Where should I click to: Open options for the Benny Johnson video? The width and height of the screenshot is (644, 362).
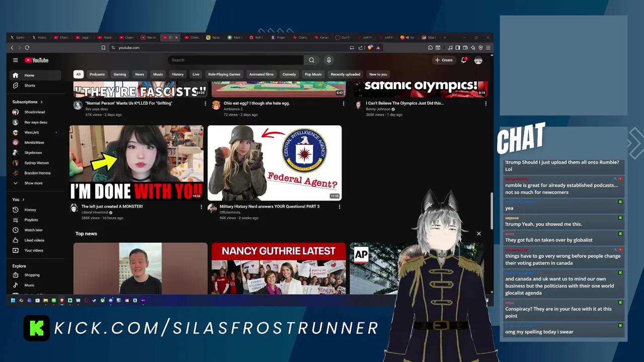point(486,104)
